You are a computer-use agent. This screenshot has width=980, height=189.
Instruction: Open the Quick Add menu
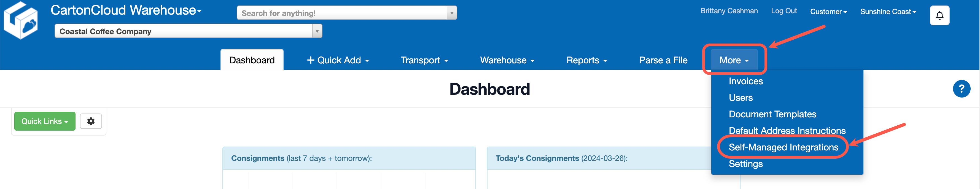(338, 60)
